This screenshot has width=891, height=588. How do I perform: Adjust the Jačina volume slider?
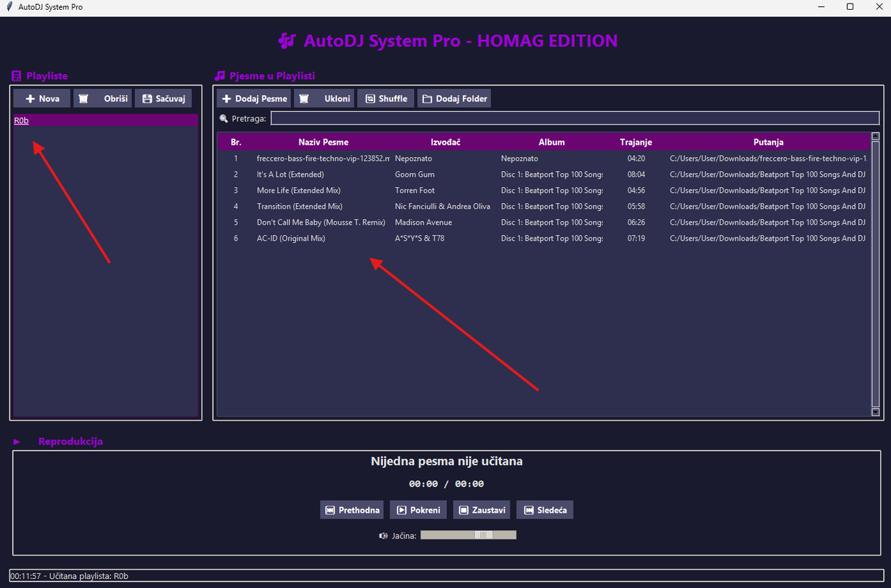(x=468, y=535)
